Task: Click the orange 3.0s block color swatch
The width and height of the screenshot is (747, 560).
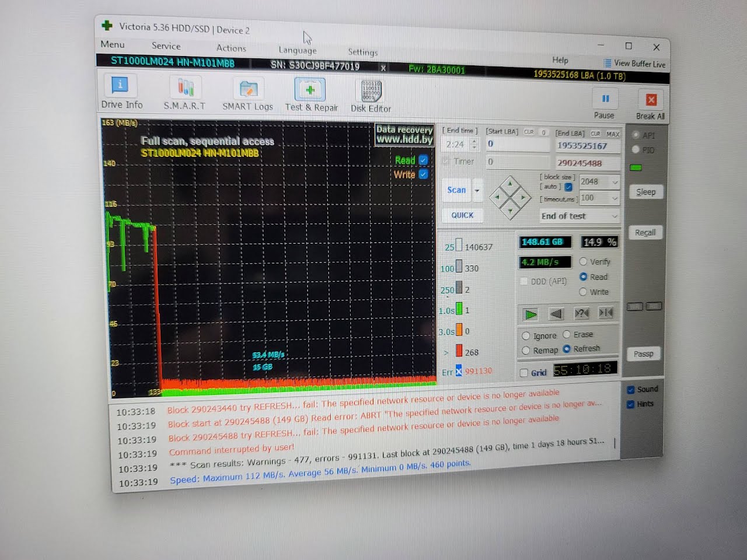Action: coord(459,330)
